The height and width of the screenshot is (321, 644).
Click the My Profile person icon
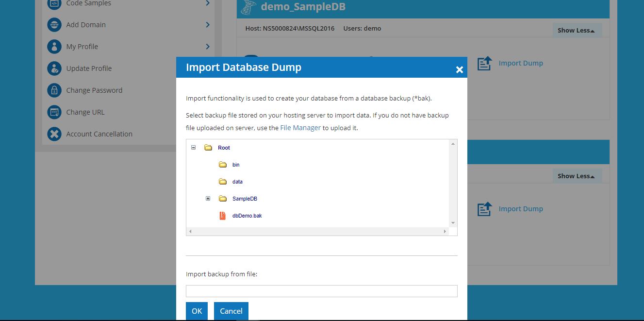click(x=54, y=47)
